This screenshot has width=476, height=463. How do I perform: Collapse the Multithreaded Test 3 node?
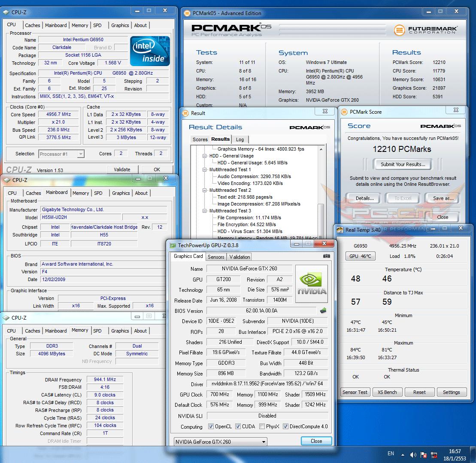click(205, 211)
